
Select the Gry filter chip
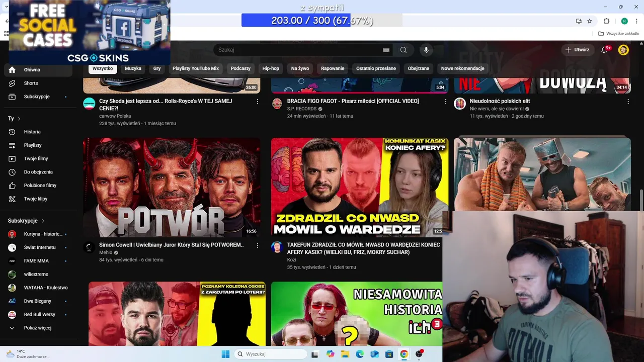tap(157, 68)
